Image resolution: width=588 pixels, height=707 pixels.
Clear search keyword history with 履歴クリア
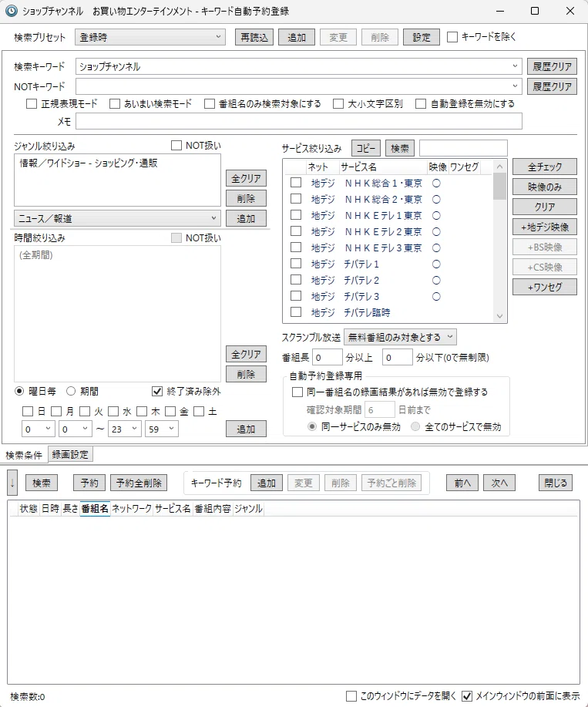point(552,66)
